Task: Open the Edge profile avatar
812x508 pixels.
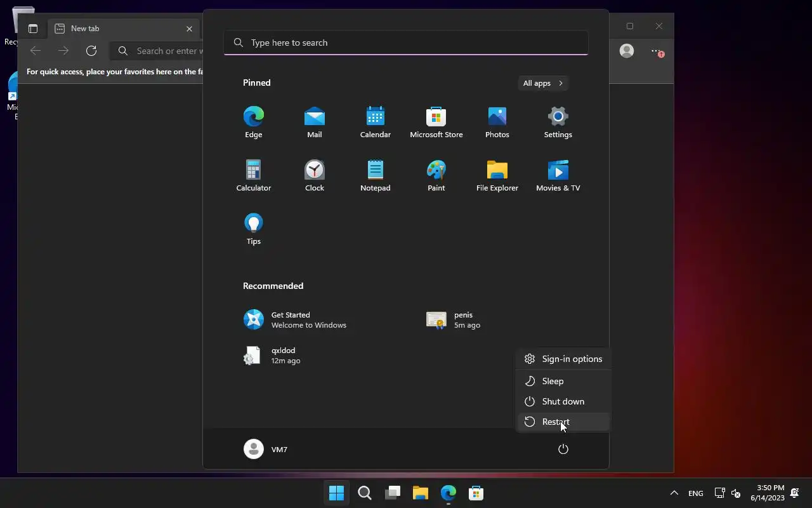Action: coord(627,51)
